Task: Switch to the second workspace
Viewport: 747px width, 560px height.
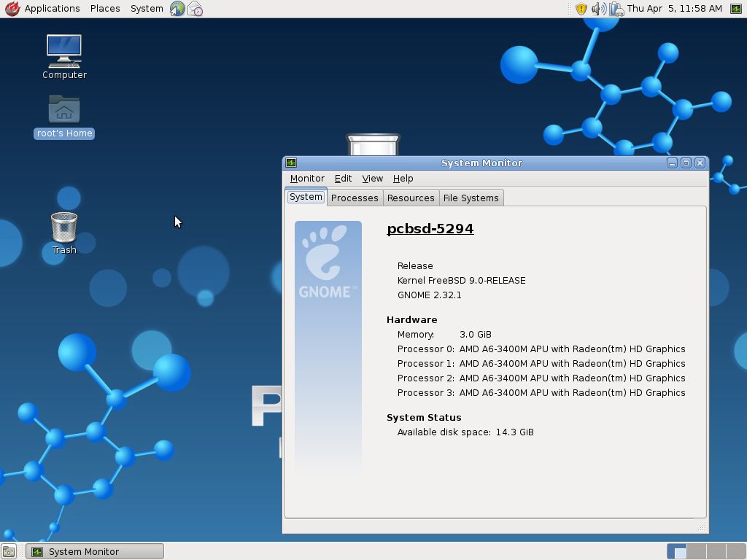Action: point(696,551)
